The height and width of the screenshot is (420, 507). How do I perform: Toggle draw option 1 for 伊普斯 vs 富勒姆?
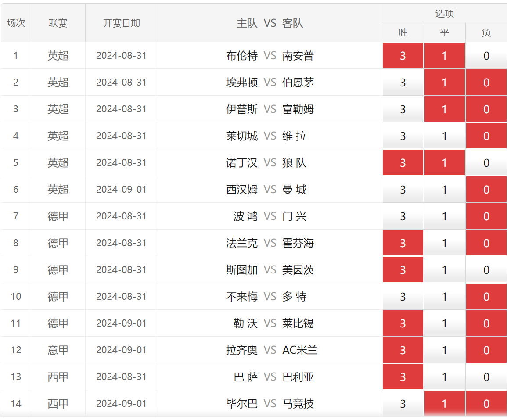click(x=444, y=109)
